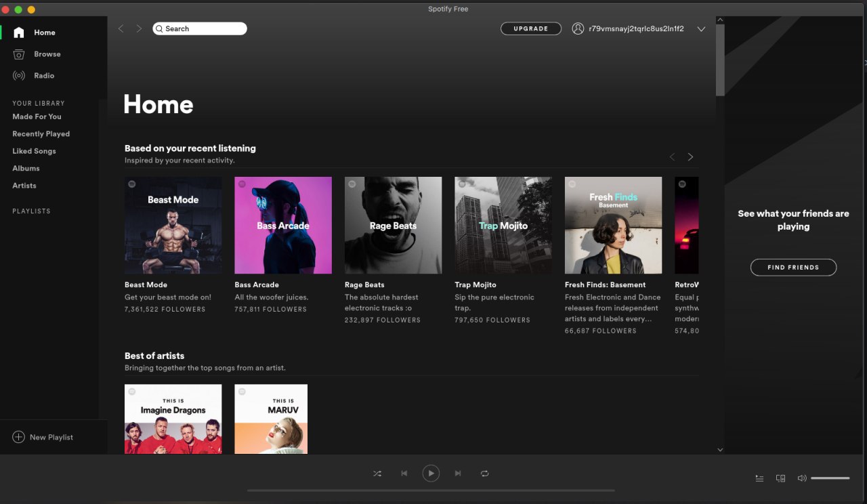The height and width of the screenshot is (504, 867).
Task: Open the connect to device icon
Action: pyautogui.click(x=780, y=478)
